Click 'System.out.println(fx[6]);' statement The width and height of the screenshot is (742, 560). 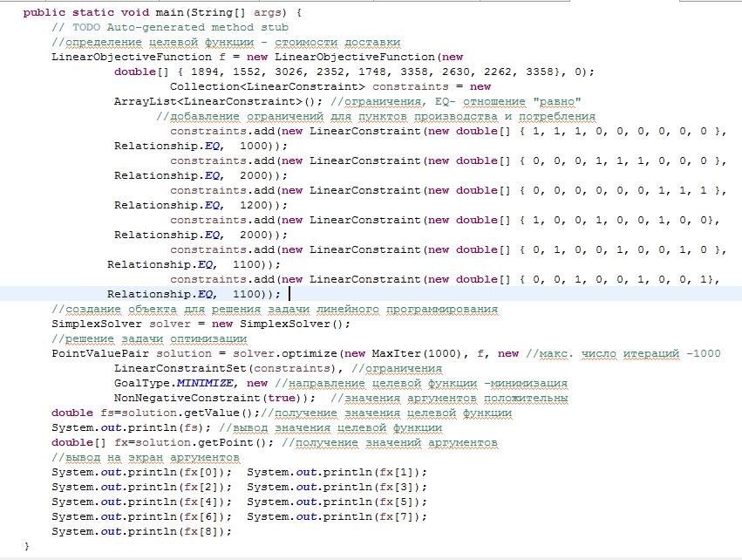click(x=142, y=517)
